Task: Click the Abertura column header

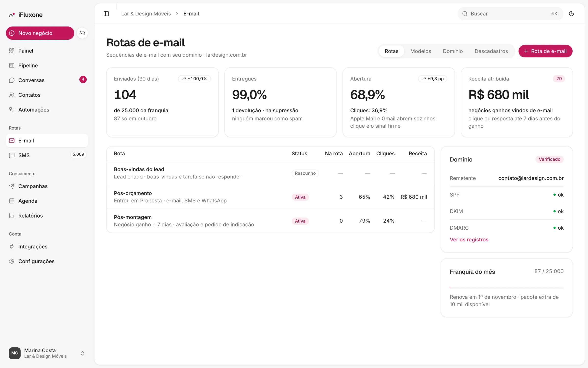Action: pos(359,153)
